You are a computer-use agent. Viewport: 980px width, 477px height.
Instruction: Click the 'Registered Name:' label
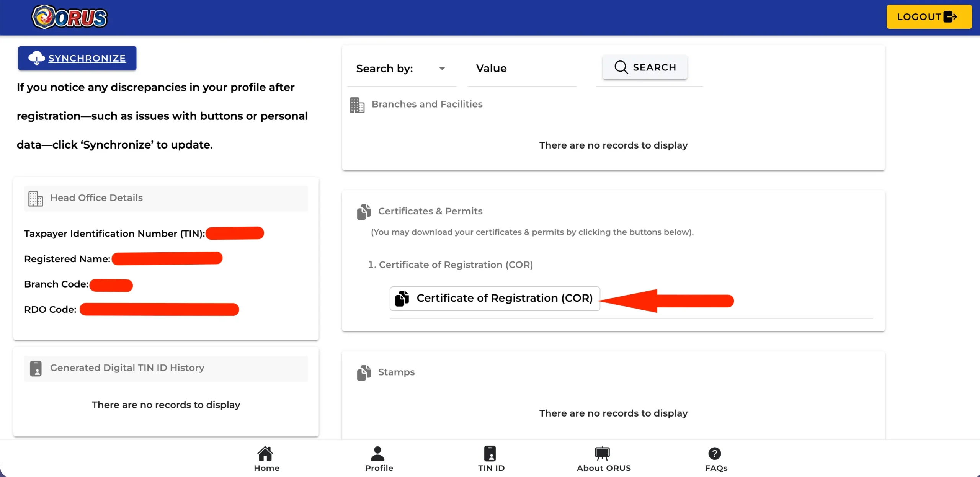pyautogui.click(x=67, y=259)
